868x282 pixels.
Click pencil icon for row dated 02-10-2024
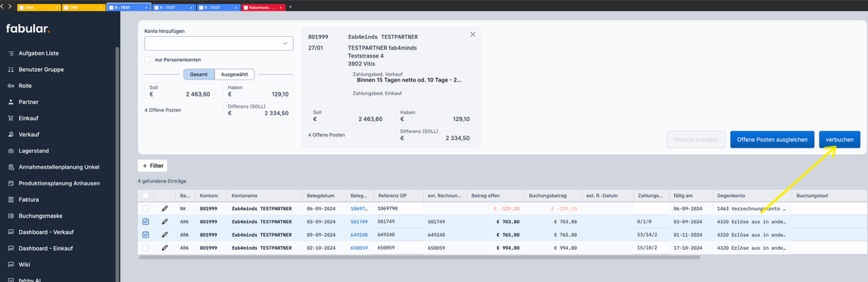pos(165,248)
